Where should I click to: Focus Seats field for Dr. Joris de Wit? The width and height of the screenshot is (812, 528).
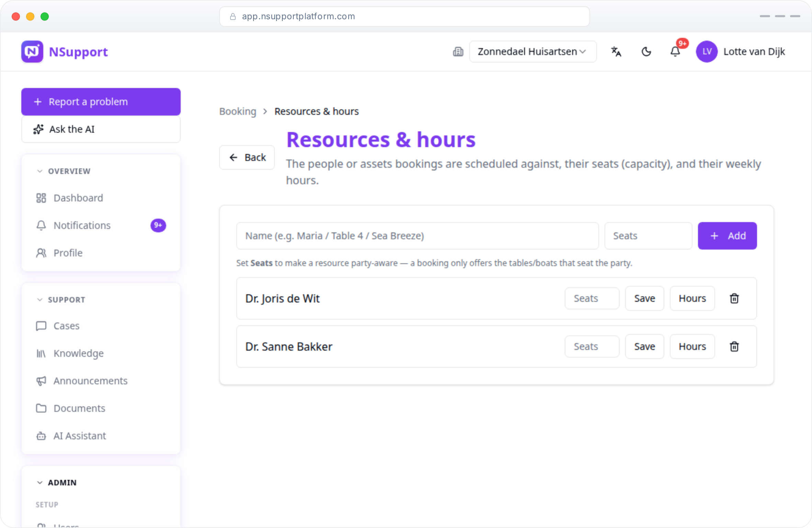point(592,298)
